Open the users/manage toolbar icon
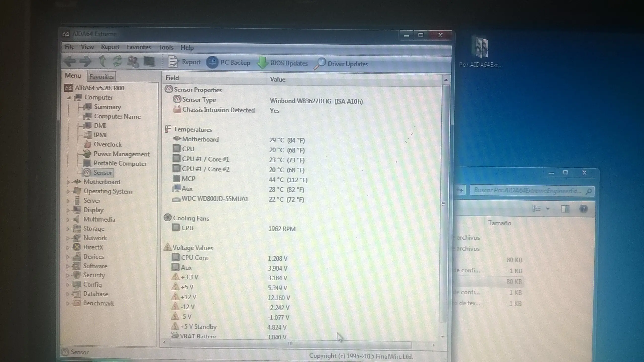 point(133,62)
